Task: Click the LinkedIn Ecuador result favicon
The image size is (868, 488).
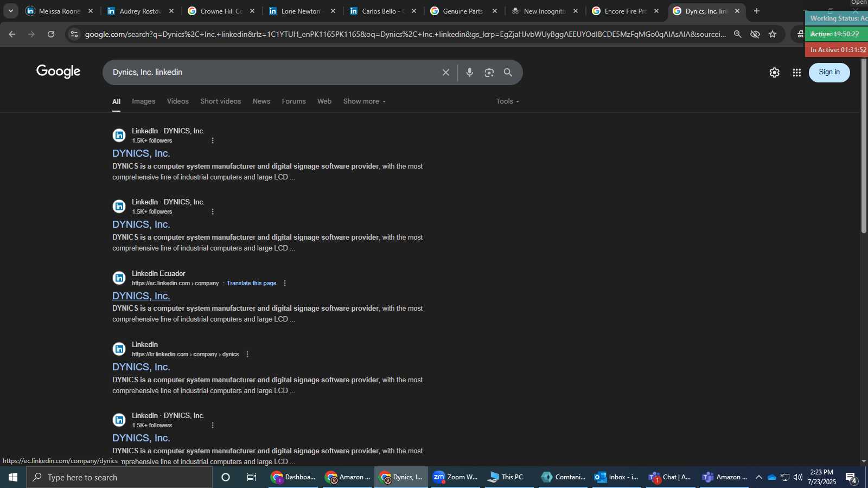Action: 119,278
